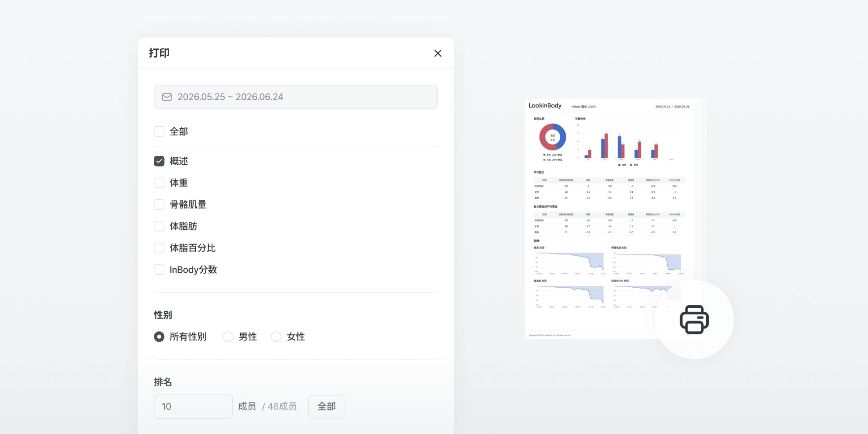The image size is (868, 434).
Task: Click the calendar icon in date field
Action: point(167,97)
